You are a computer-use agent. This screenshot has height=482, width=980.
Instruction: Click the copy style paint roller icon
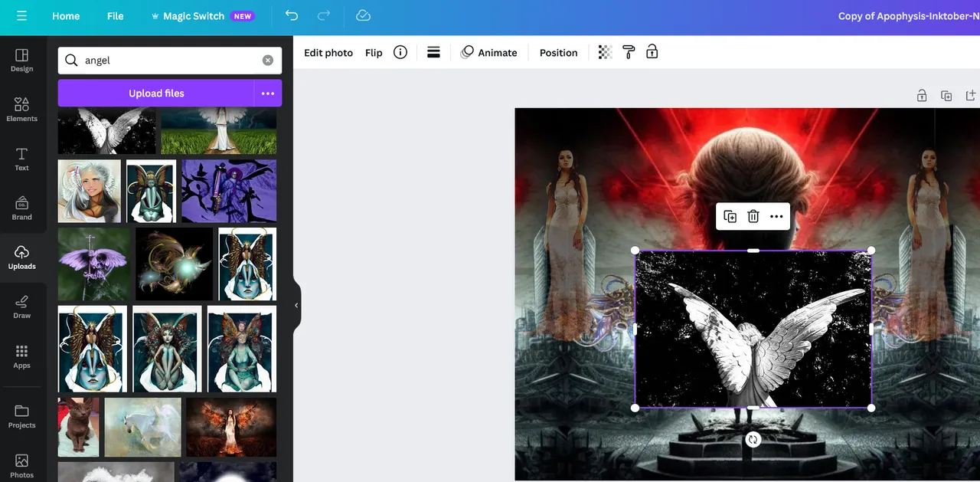pyautogui.click(x=629, y=52)
